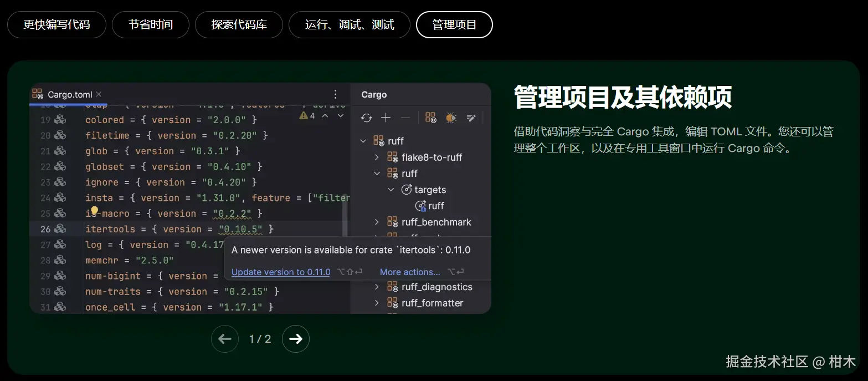Expand the ruff_benchmark crate node
Screen dimensions: 868x381
(x=377, y=222)
